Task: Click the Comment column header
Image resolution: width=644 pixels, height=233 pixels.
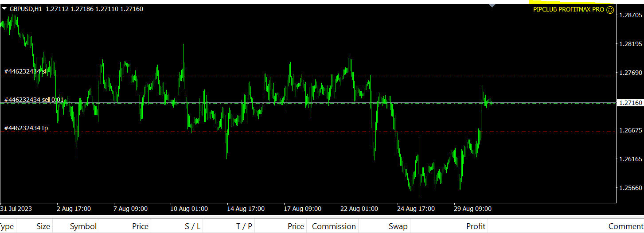Action: [625, 226]
